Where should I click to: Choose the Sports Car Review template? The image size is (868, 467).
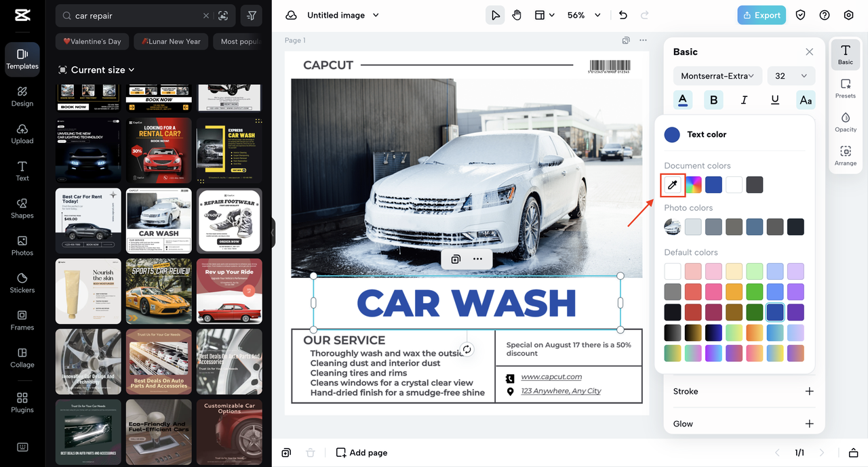coord(159,291)
